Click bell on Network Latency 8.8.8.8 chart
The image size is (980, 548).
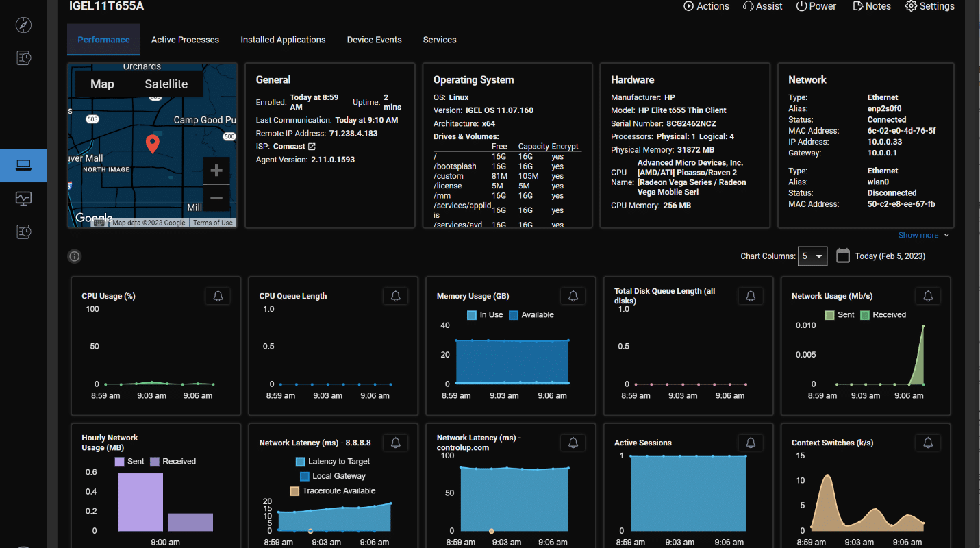pyautogui.click(x=395, y=443)
